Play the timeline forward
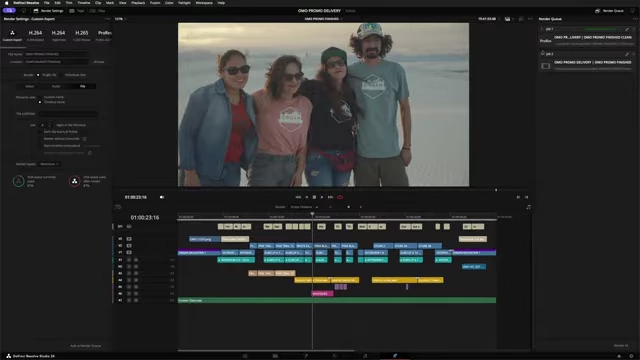 coord(322,197)
